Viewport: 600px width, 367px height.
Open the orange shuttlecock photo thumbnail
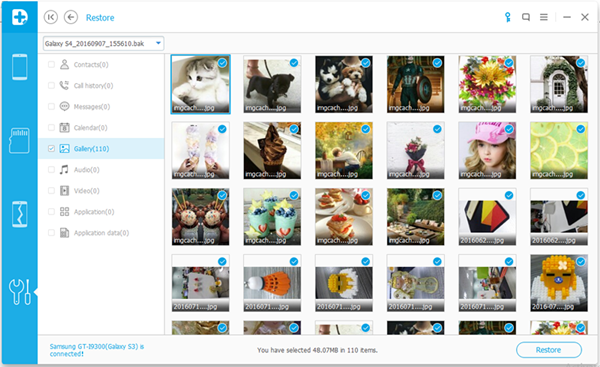click(x=272, y=283)
